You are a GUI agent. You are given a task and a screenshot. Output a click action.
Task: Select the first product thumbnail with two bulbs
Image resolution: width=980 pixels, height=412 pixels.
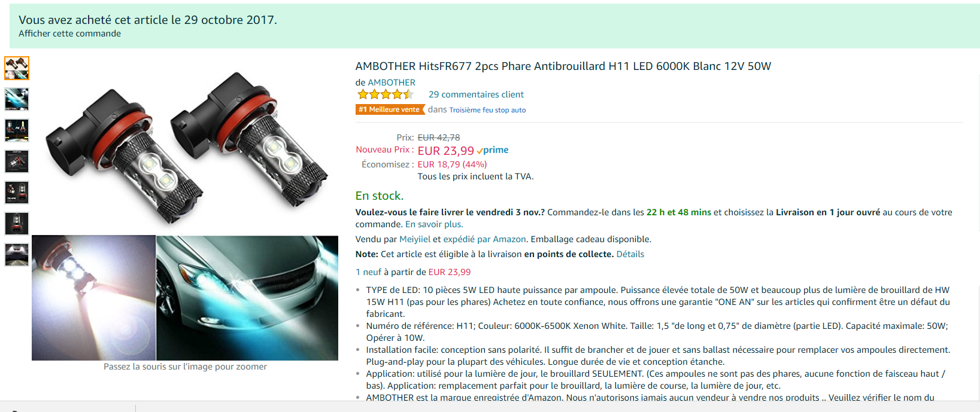pos(17,68)
